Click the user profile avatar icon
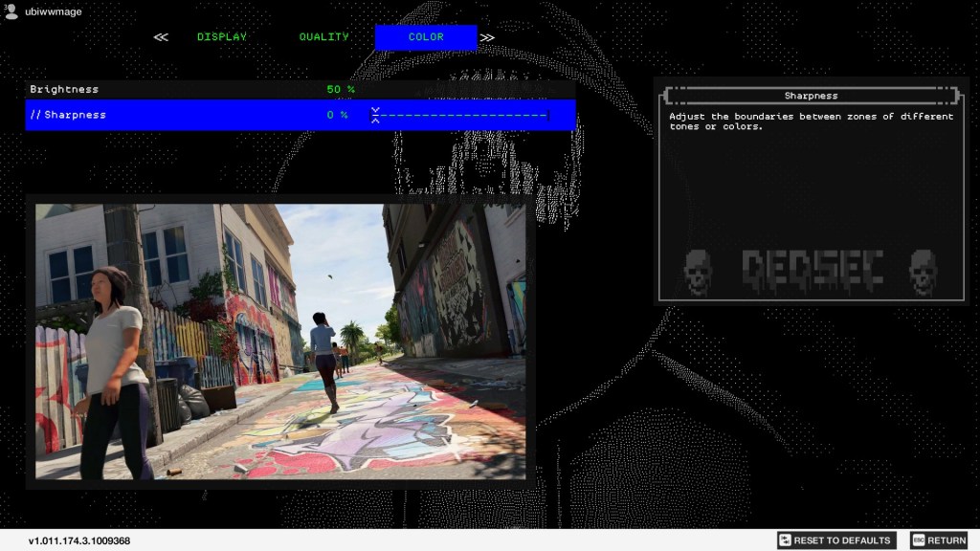The image size is (980, 551). coord(11,11)
